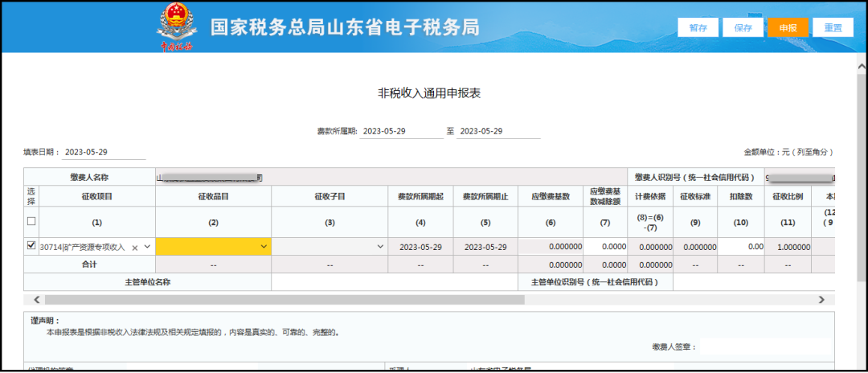Click the 费款所属期起 cell 2023-05-29
Image resolution: width=868 pixels, height=373 pixels.
(x=420, y=247)
